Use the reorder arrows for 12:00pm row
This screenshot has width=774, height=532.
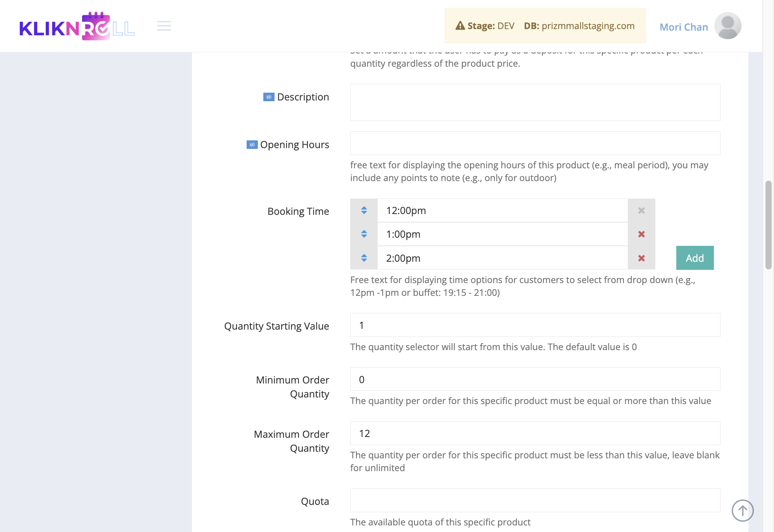(x=364, y=211)
